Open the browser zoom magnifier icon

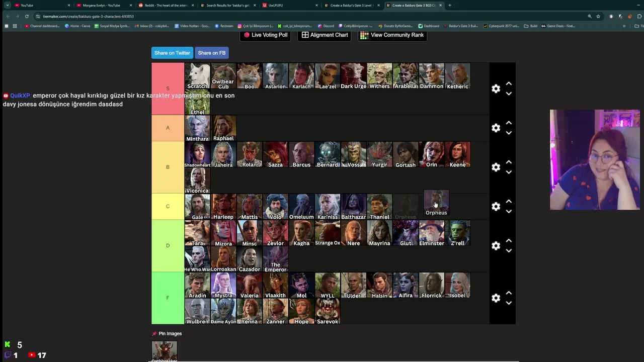tap(590, 16)
